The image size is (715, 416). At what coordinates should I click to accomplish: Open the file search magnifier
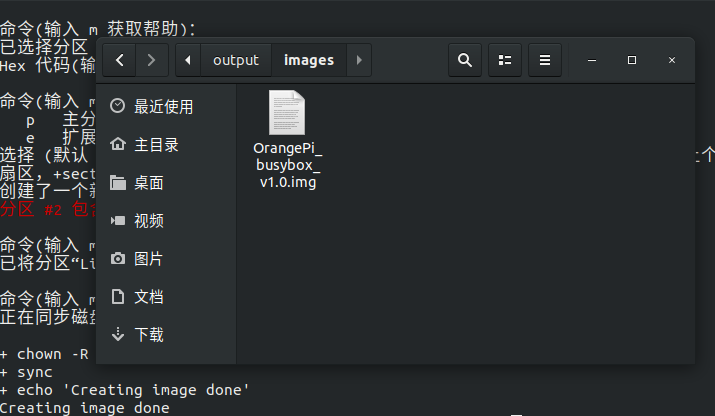pyautogui.click(x=465, y=60)
